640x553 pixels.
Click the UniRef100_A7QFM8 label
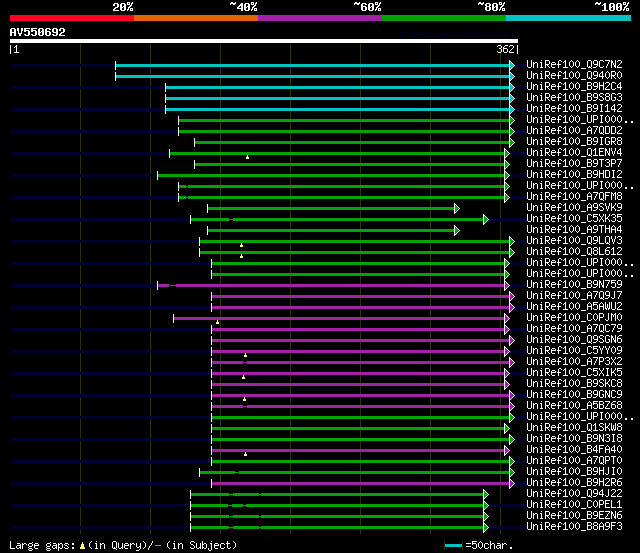click(x=574, y=197)
